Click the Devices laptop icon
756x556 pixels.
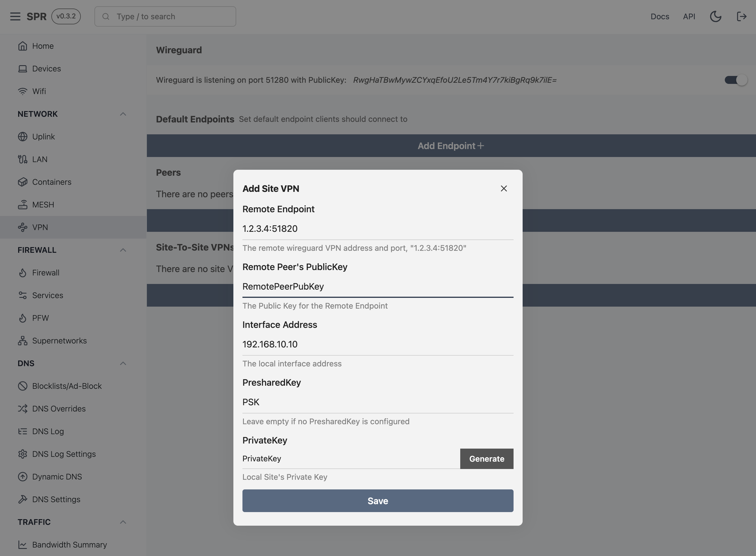coord(23,69)
